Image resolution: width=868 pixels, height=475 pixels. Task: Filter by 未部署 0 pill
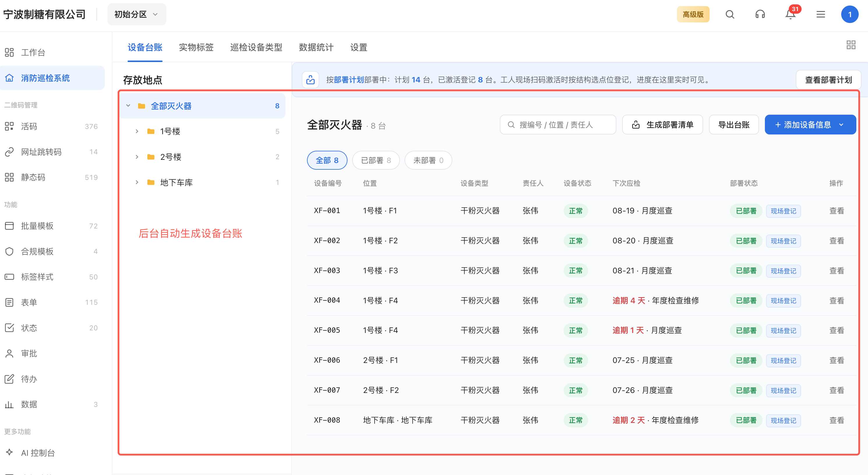pyautogui.click(x=428, y=160)
